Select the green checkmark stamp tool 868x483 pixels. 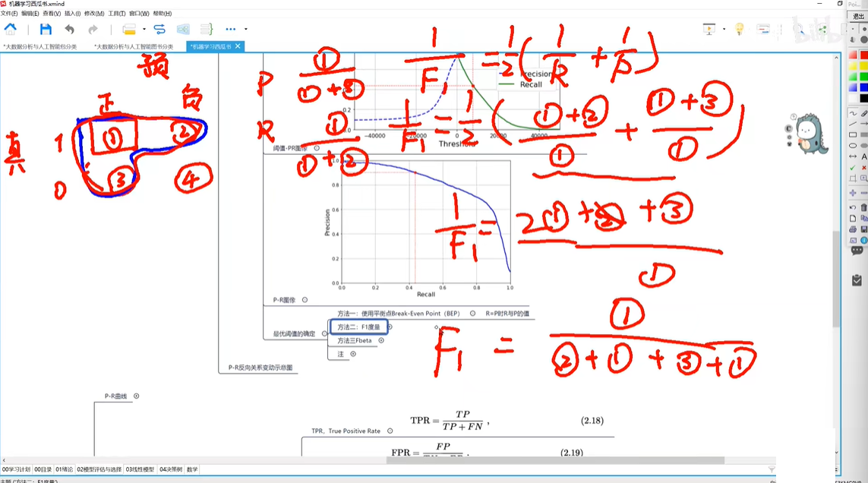853,167
